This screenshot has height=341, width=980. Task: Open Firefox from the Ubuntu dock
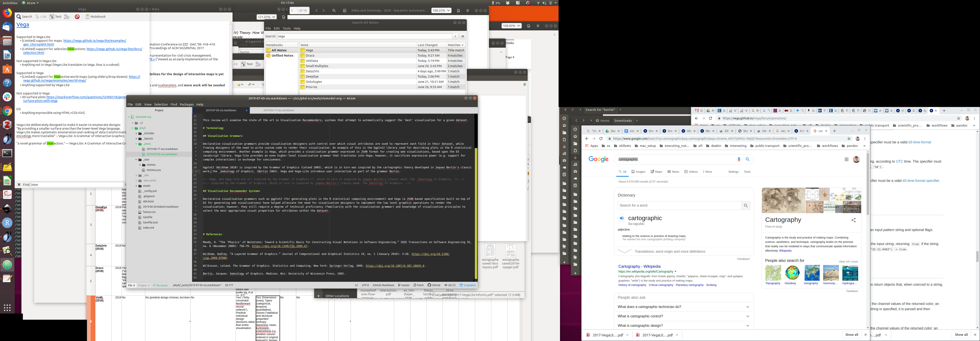pyautogui.click(x=7, y=13)
